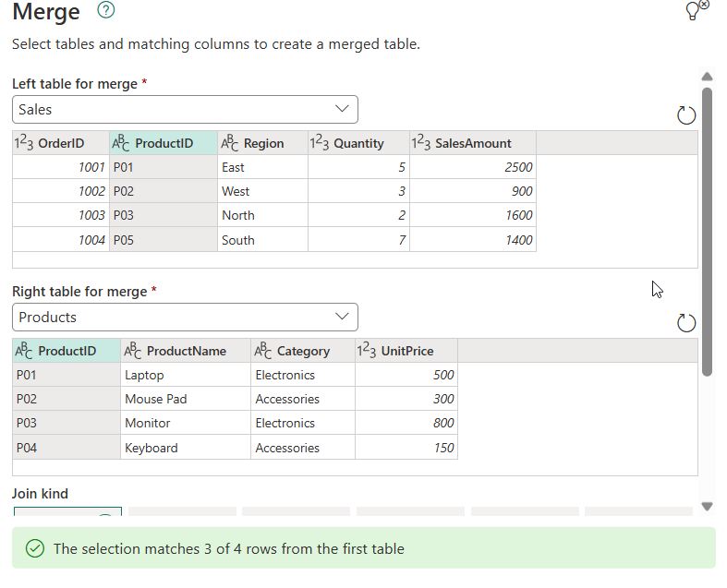Viewport: 727px width, 588px height.
Task: Select ProductName column header in Products table
Action: tap(186, 351)
